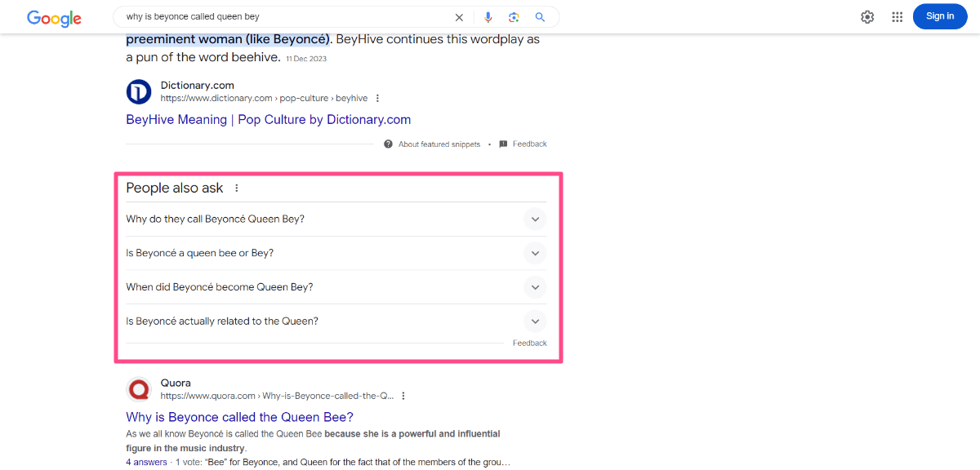This screenshot has width=980, height=470.
Task: Expand Is Beyoncé a queen bee or Bey
Action: click(336, 253)
